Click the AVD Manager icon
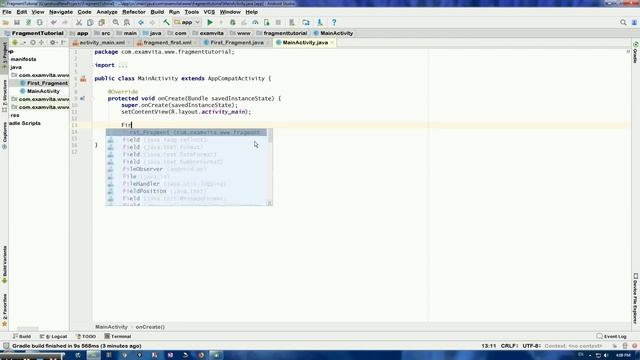Screen dimensions: 640x360 click(x=306, y=22)
